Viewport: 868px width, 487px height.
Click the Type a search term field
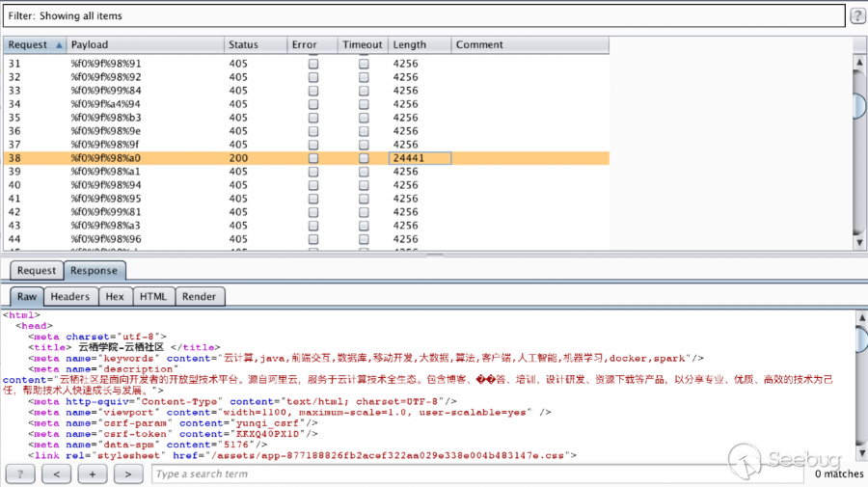coord(477,474)
